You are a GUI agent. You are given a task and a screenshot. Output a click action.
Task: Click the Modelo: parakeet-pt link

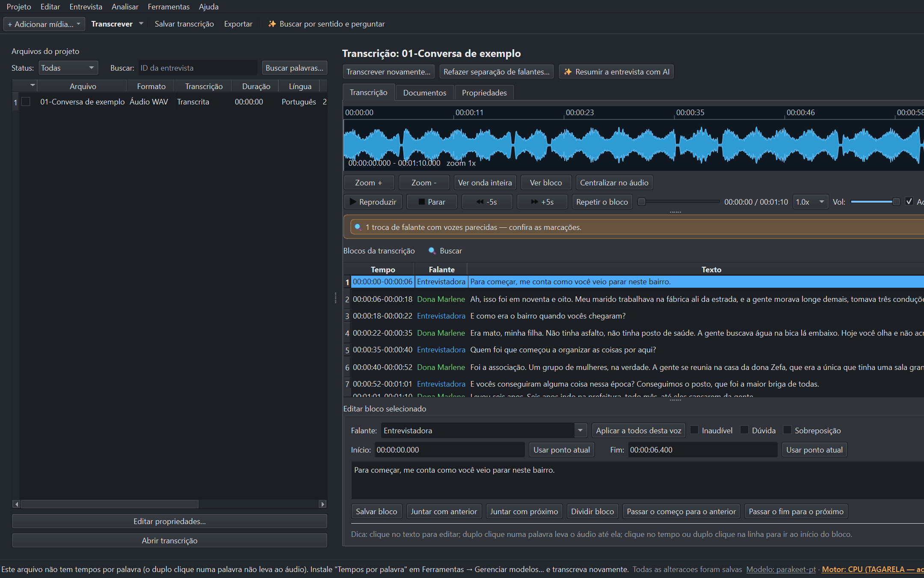(x=781, y=569)
